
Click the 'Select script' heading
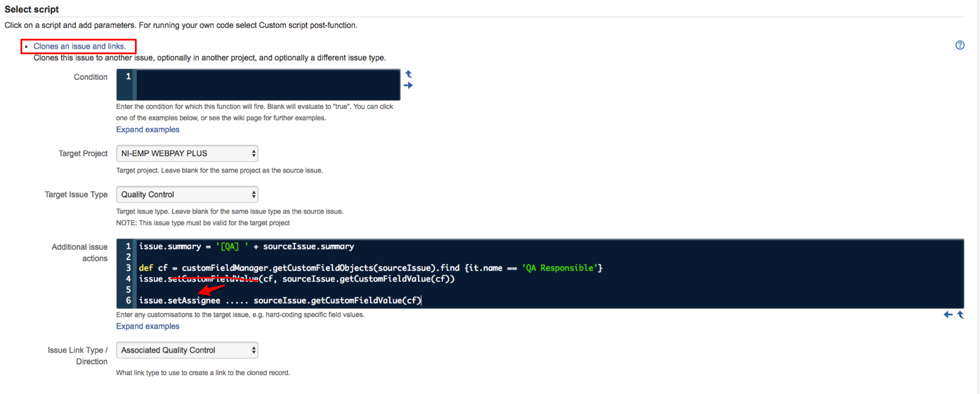(32, 9)
